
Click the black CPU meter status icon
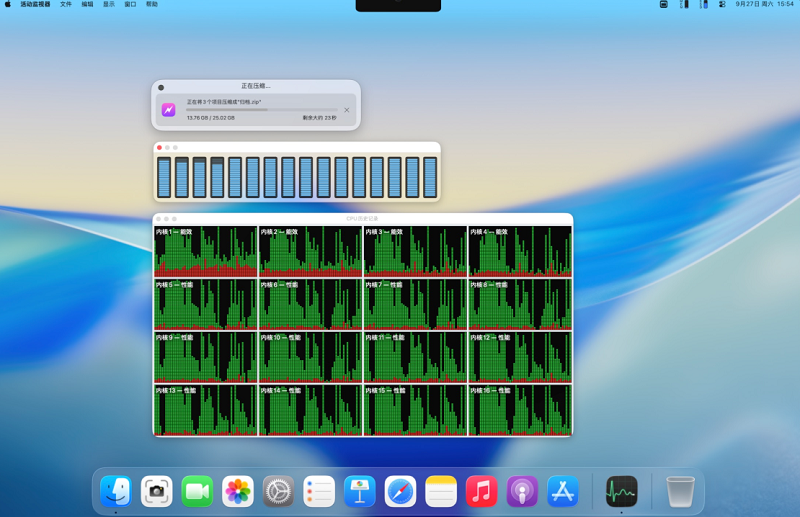click(684, 4)
